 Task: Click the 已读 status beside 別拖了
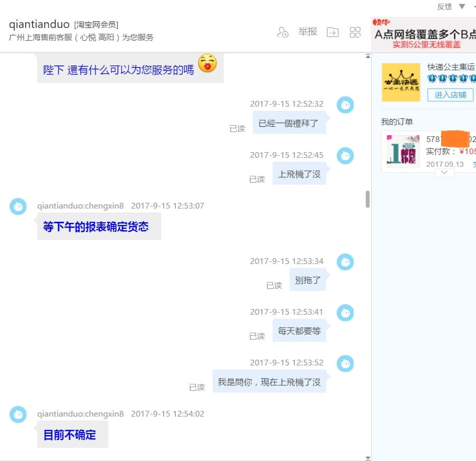click(x=274, y=286)
